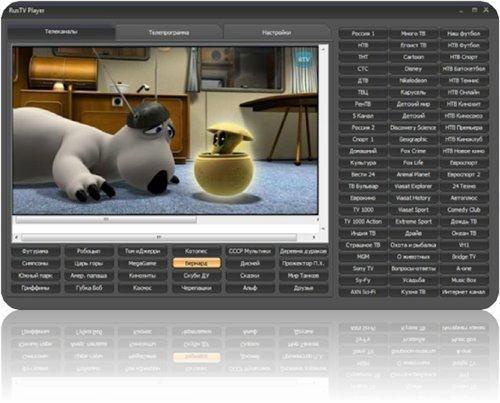Select the Fox Crime channel
This screenshot has width=500, height=403.
tap(413, 151)
